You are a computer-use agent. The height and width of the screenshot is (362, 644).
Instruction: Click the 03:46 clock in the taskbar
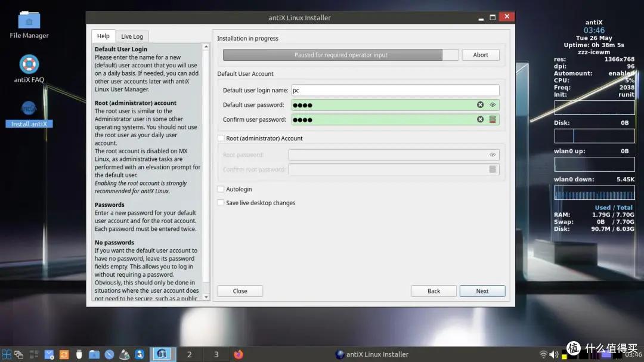pyautogui.click(x=633, y=354)
